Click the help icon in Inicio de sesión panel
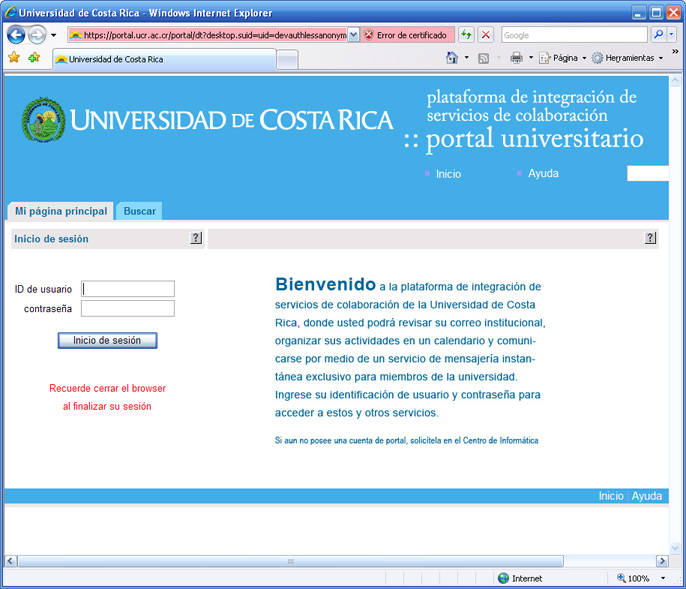686x589 pixels. point(196,238)
